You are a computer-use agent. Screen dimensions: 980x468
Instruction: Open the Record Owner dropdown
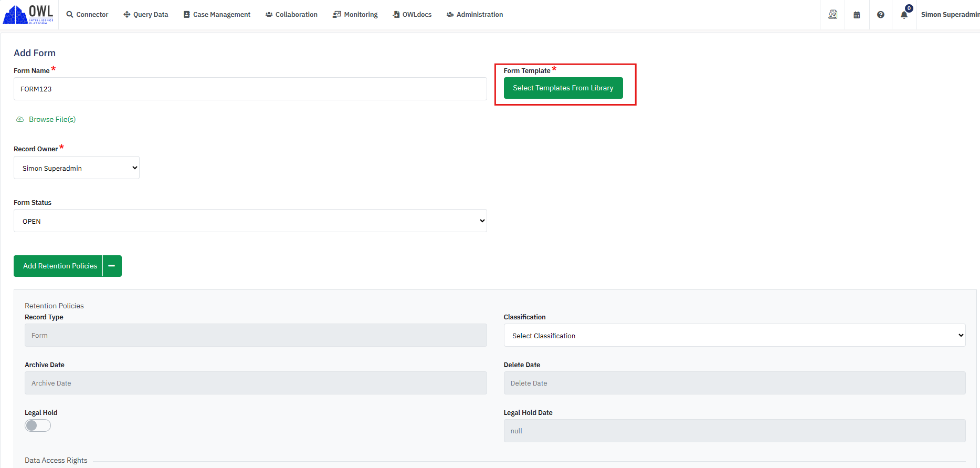point(77,168)
